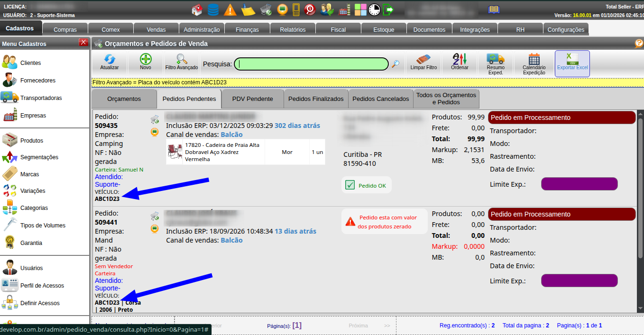Viewport: 644px width, 335px height.
Task: Open the orange help question mark icon
Action: pyautogui.click(x=639, y=44)
